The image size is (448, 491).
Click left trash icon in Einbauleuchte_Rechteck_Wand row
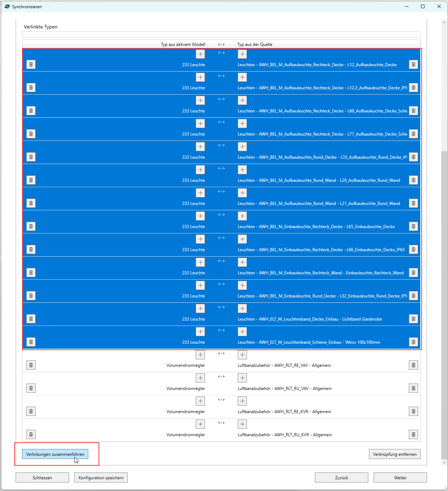31,273
